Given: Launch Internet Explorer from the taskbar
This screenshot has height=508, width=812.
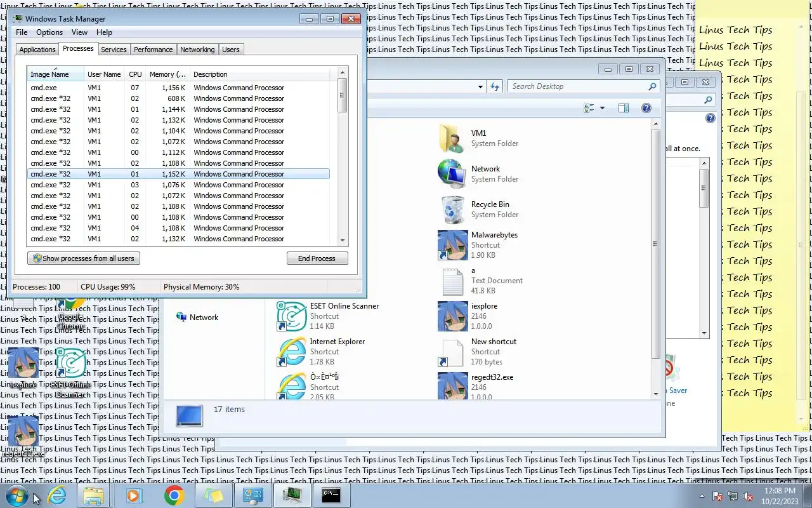Looking at the screenshot, I should 57,495.
